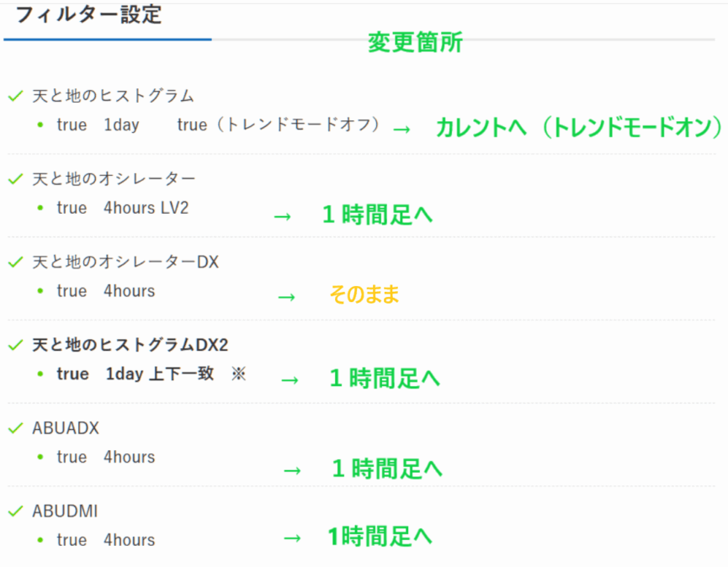728x567 pixels.
Task: Click bullet before bold true 1day 上下一致
Action: pyautogui.click(x=39, y=374)
